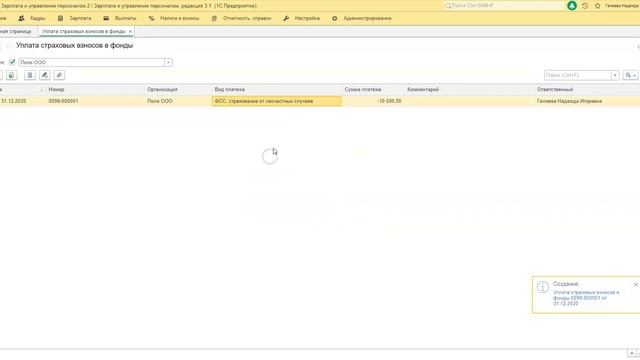
Task: Expand the list search field dropdown arrow
Action: click(615, 75)
